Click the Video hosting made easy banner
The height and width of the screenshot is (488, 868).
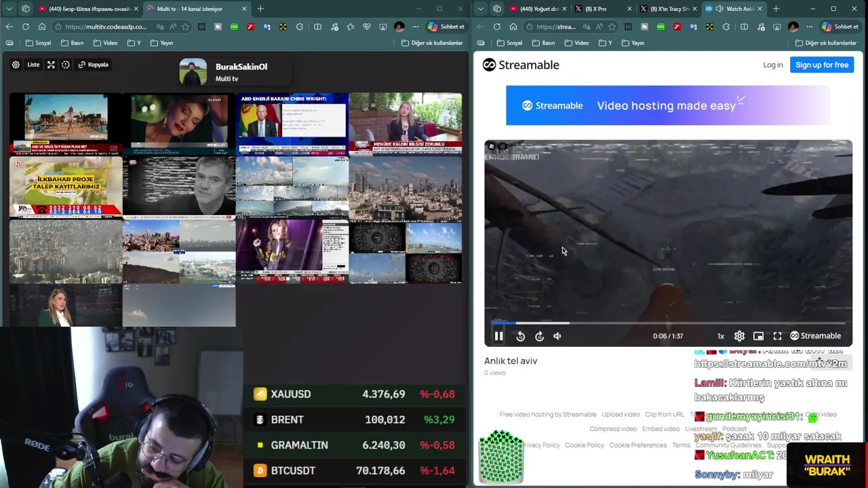click(x=668, y=105)
